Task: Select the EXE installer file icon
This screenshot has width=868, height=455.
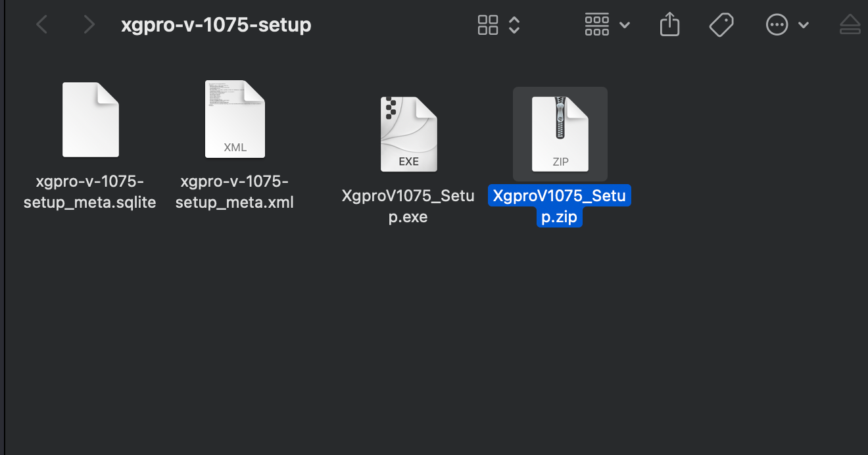Action: [x=408, y=134]
